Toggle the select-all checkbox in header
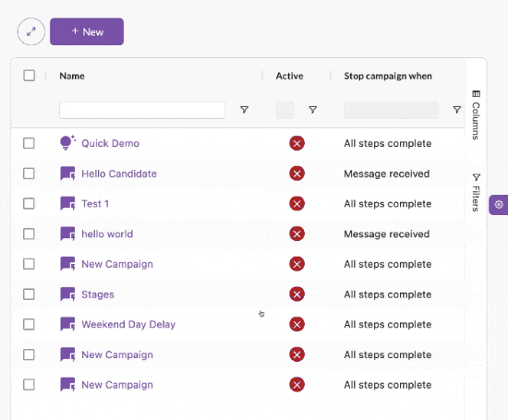Screen dimensions: 508x420 (x=30, y=76)
